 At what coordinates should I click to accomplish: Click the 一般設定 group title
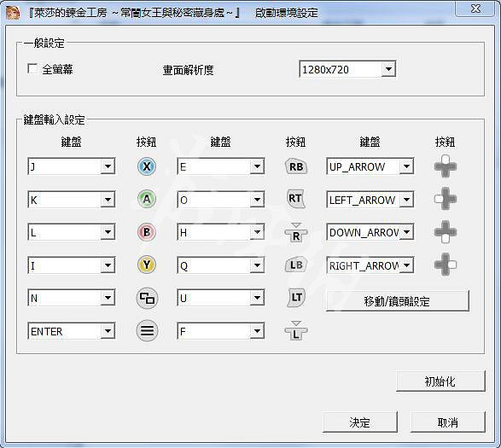pos(44,43)
